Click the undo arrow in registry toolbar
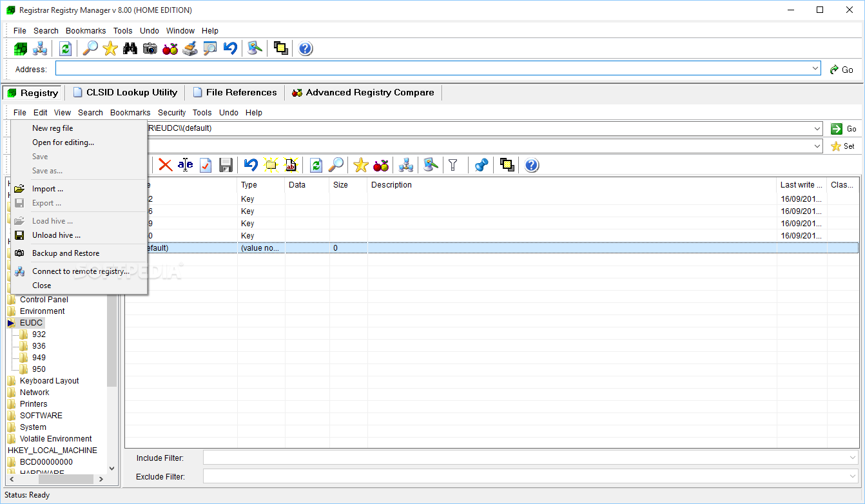Image resolution: width=865 pixels, height=504 pixels. 251,165
